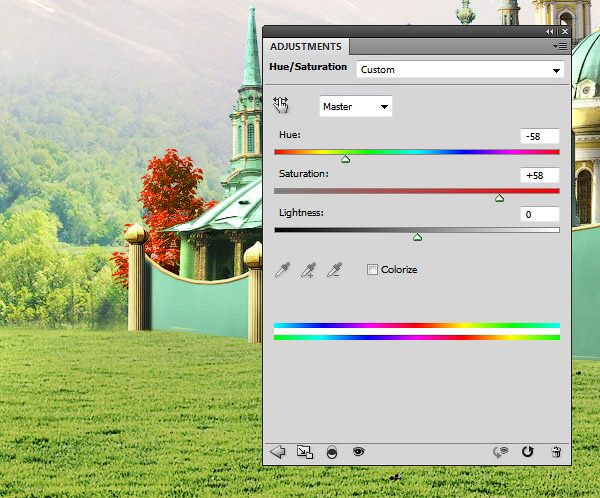Click the Saturation slider handle
The image size is (600, 498).
[499, 198]
